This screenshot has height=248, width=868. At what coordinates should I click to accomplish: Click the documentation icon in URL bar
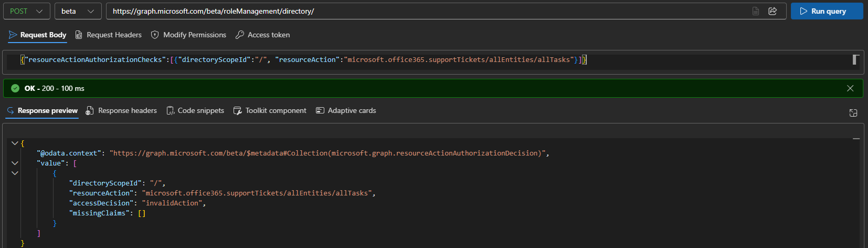(x=756, y=11)
